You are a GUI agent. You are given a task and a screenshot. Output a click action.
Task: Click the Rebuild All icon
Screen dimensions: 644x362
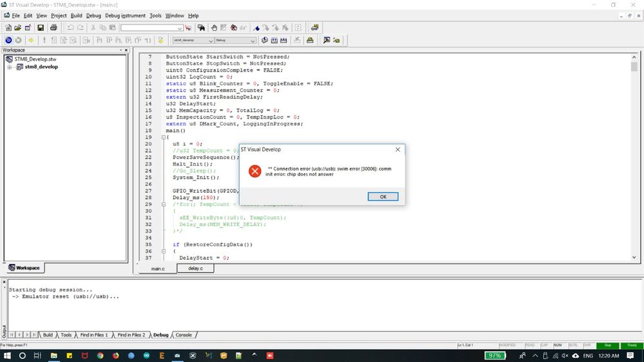(284, 40)
